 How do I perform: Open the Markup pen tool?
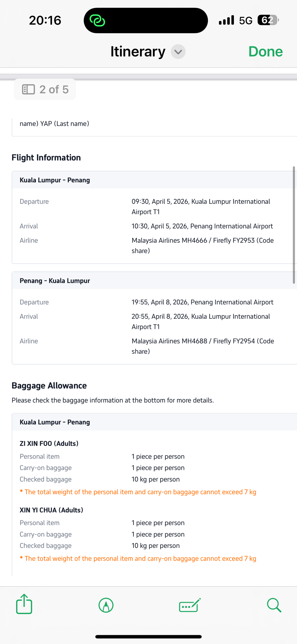[106, 605]
